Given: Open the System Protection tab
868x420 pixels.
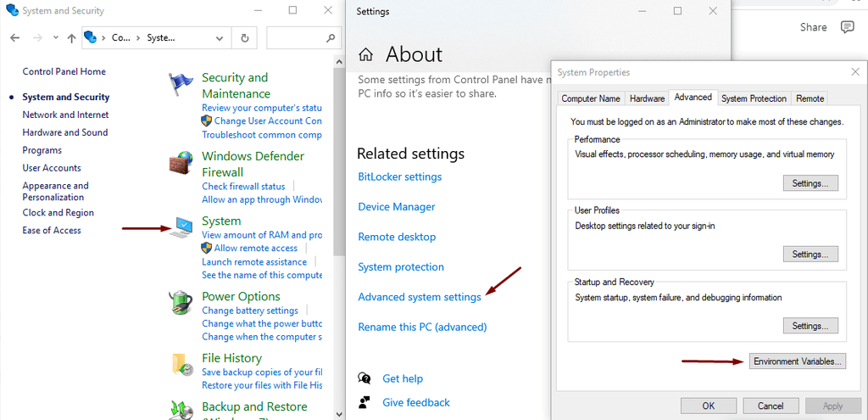Looking at the screenshot, I should tap(754, 98).
